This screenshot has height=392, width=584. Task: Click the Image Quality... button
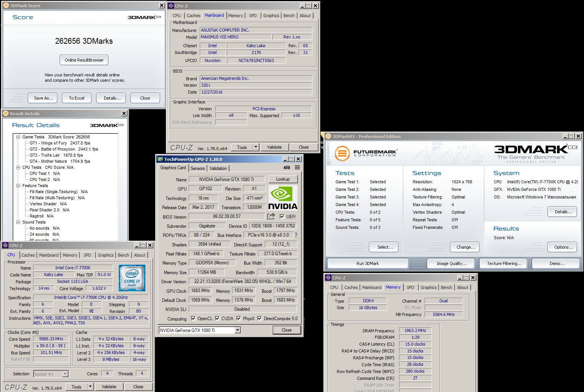click(x=452, y=263)
